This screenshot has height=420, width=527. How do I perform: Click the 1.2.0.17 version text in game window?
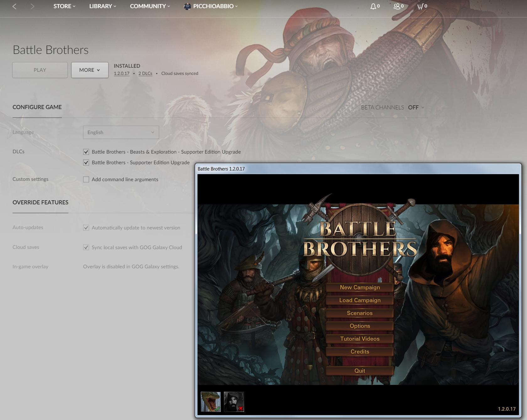tap(507, 409)
